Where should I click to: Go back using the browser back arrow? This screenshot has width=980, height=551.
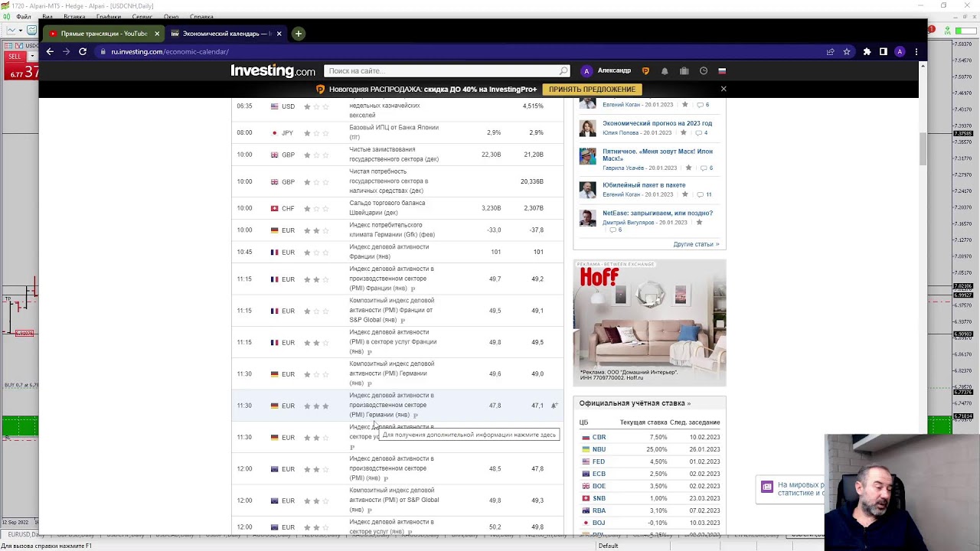50,51
